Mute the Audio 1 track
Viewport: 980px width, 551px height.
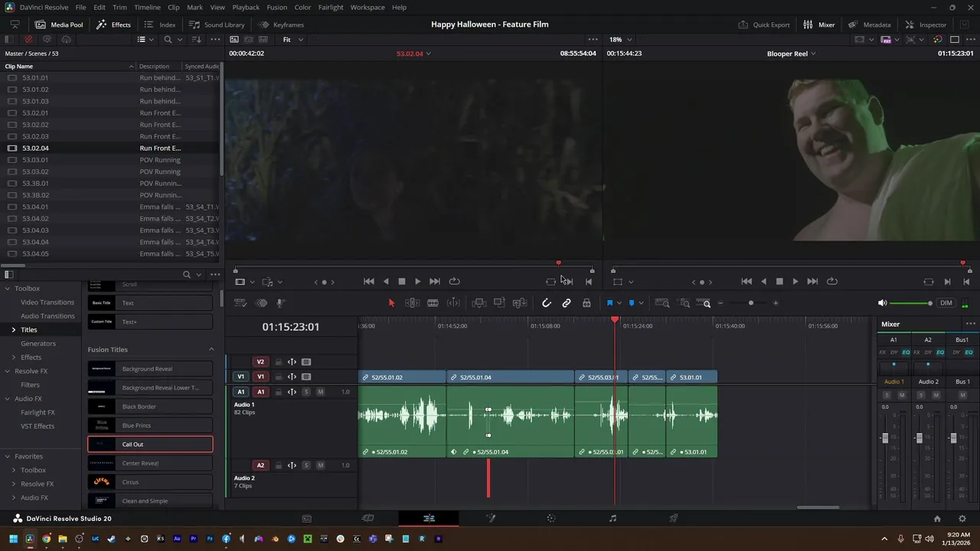pyautogui.click(x=320, y=392)
